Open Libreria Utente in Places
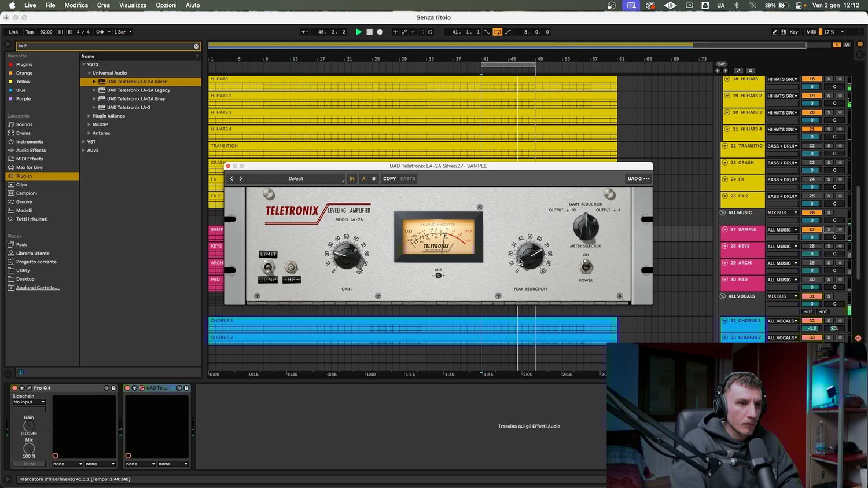The height and width of the screenshot is (488, 868). pyautogui.click(x=32, y=254)
